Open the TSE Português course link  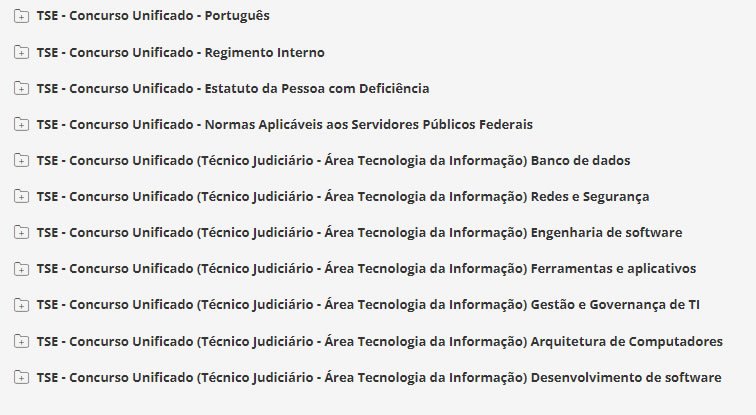click(x=152, y=16)
